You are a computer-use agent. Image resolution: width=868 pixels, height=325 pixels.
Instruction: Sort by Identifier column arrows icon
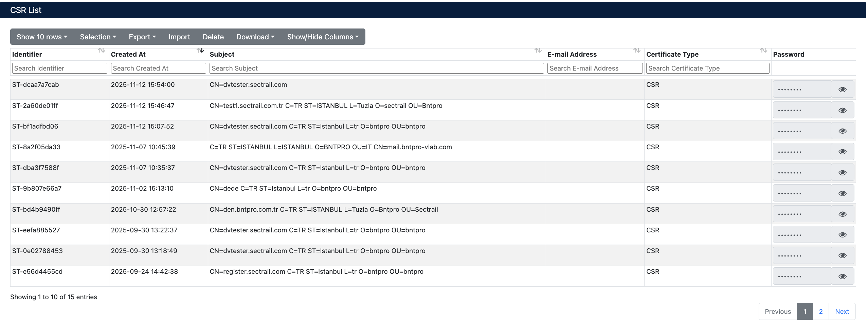(x=101, y=51)
